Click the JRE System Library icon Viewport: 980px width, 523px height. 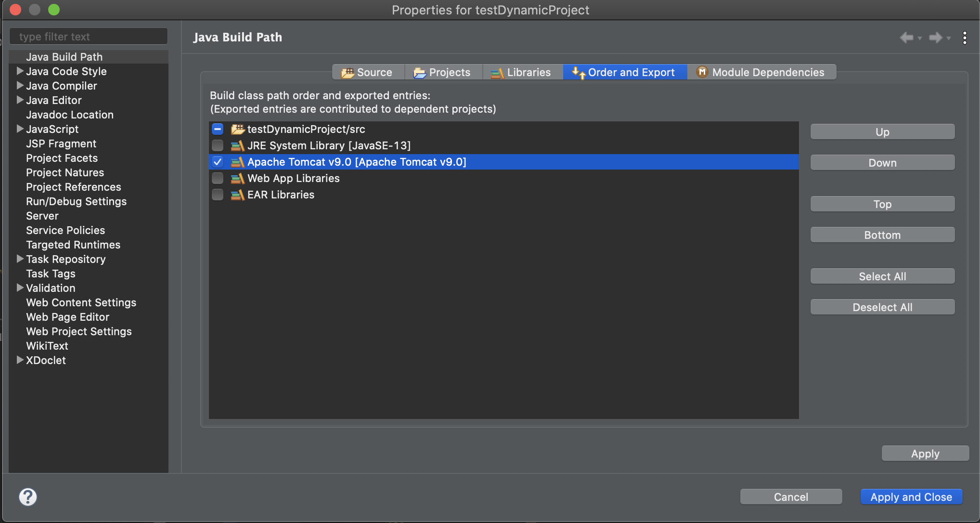(237, 145)
